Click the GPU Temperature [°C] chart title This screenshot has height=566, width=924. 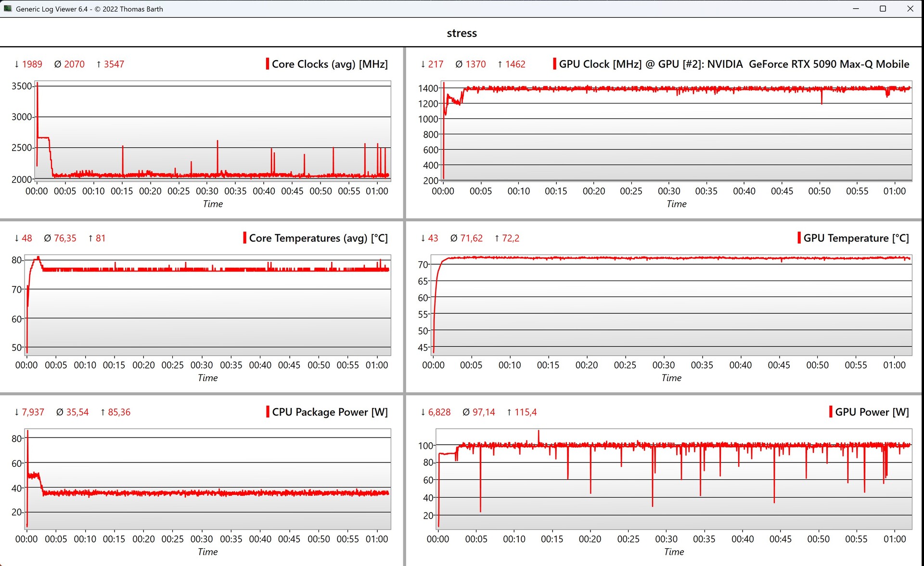click(x=856, y=238)
